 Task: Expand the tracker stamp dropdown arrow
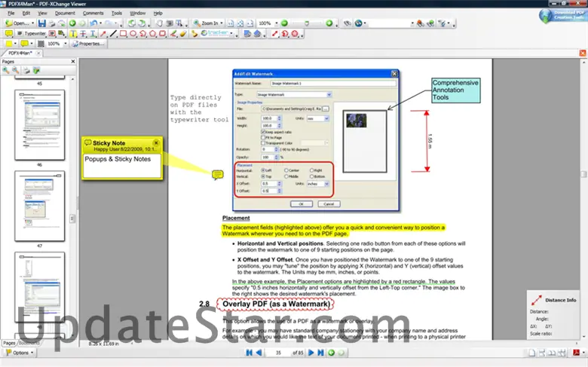coord(231,34)
